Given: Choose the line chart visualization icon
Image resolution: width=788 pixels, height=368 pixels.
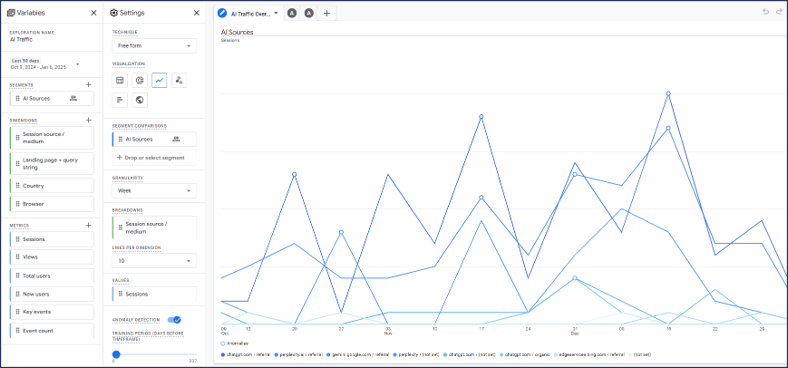Looking at the screenshot, I should [159, 80].
